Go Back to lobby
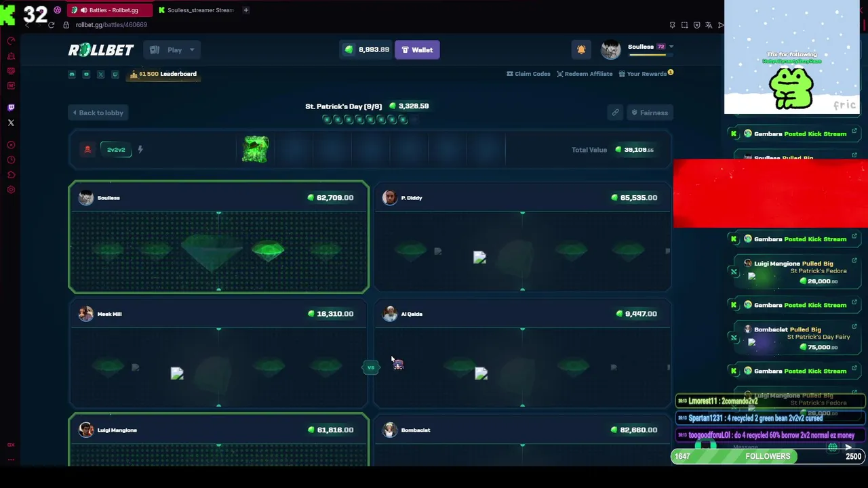This screenshot has width=868, height=488. (x=98, y=113)
